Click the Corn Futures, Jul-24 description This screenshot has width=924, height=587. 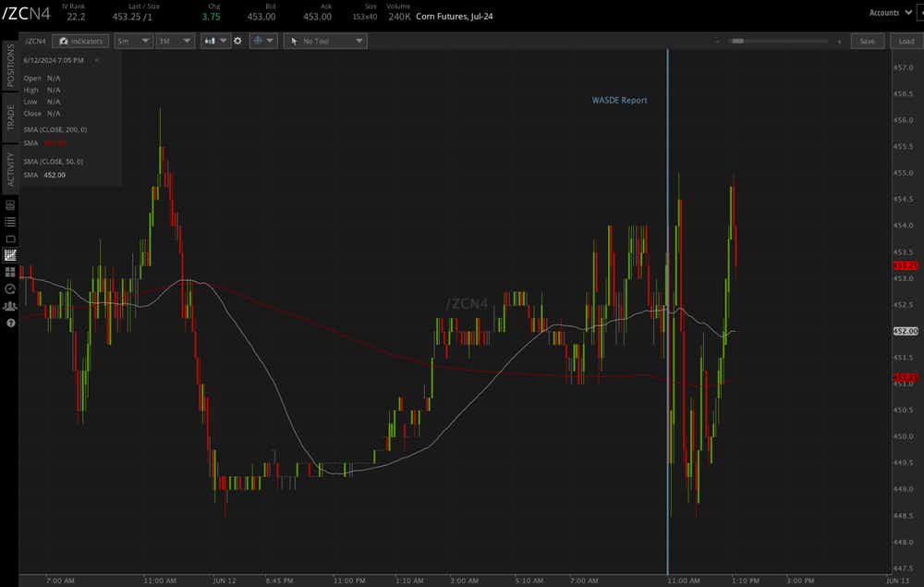tap(455, 17)
